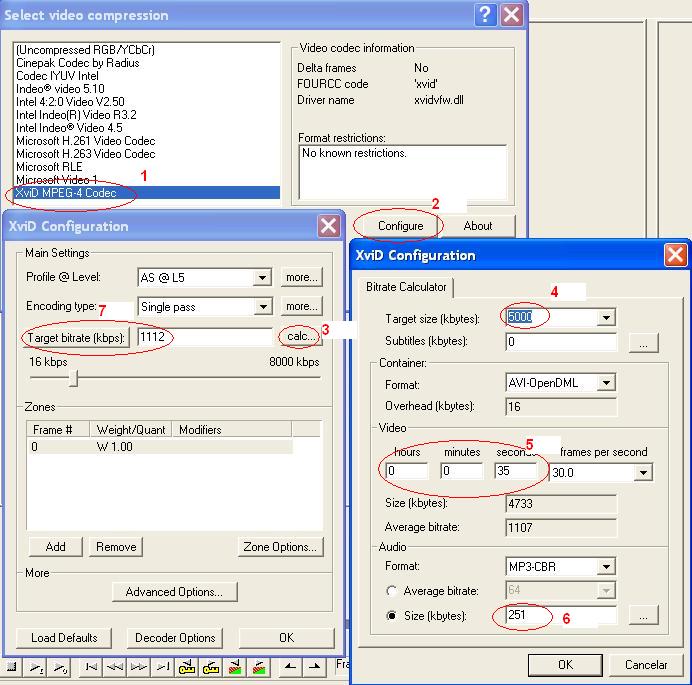Click the Cancelar button
The width and height of the screenshot is (692, 685).
click(x=646, y=665)
